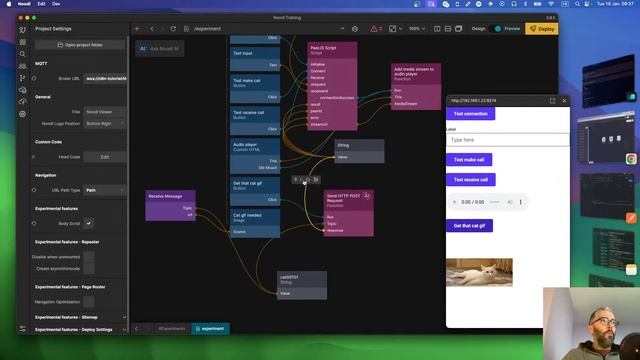Open the 100% zoom level dropdown
The height and width of the screenshot is (360, 640).
click(417, 29)
